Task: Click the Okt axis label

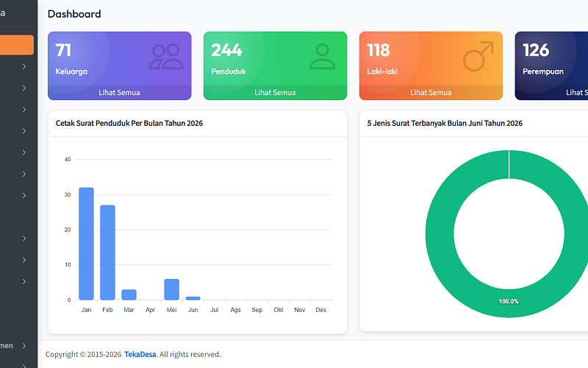Action: coord(279,310)
